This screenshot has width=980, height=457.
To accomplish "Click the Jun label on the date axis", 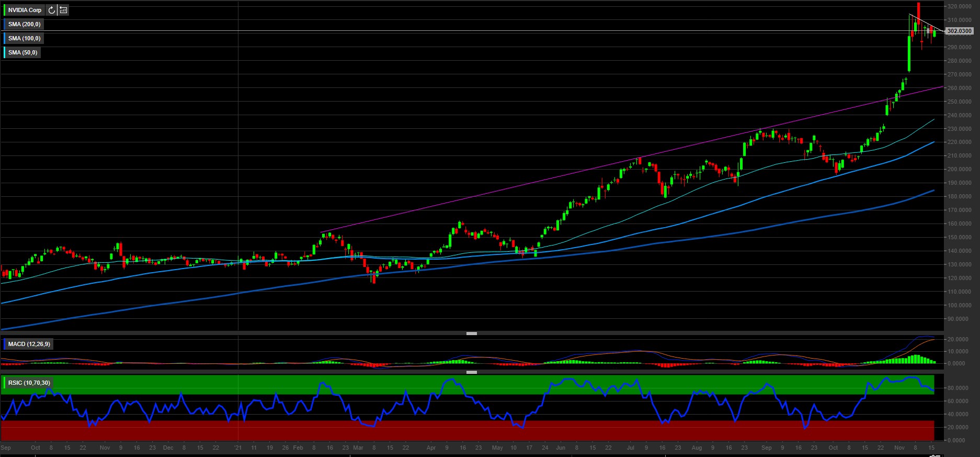I will [561, 448].
